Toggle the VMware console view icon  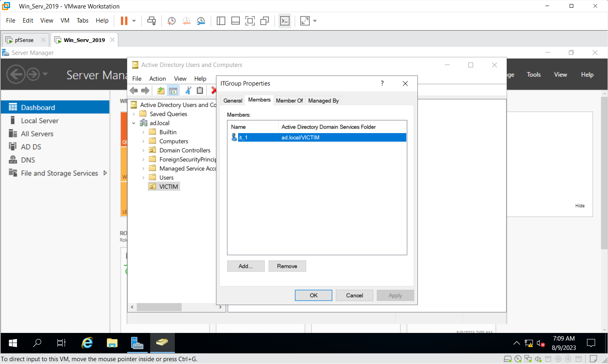[285, 21]
